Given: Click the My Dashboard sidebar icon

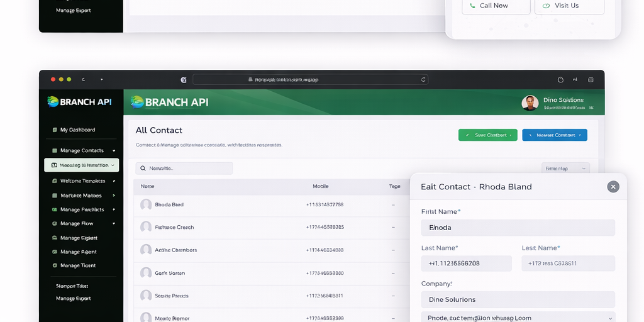Looking at the screenshot, I should (x=55, y=130).
